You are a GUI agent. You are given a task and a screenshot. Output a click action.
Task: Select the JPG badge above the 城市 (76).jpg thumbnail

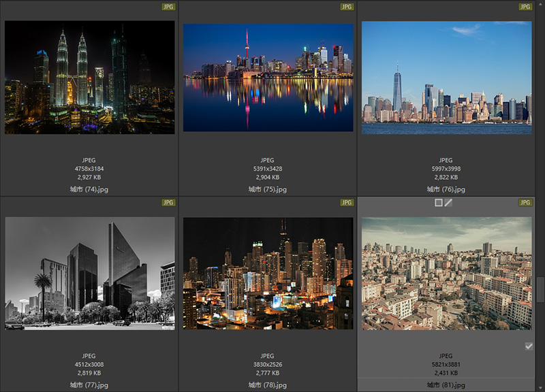pos(525,7)
